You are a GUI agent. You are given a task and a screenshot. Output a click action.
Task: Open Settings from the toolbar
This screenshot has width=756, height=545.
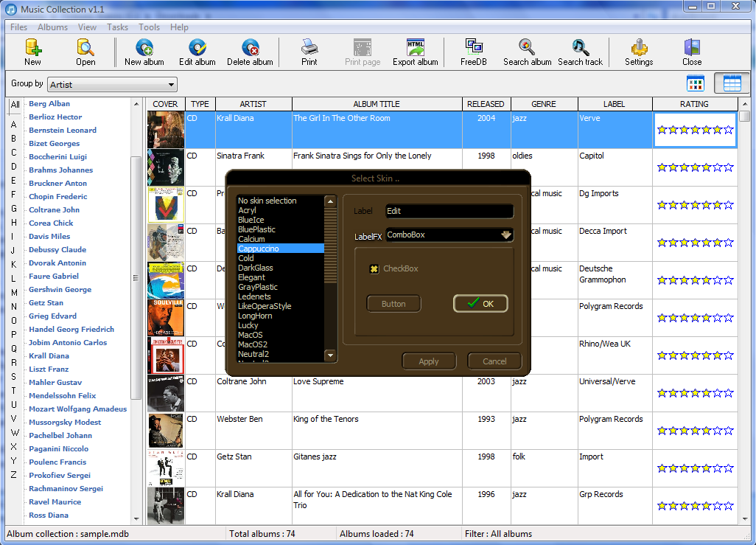[638, 52]
